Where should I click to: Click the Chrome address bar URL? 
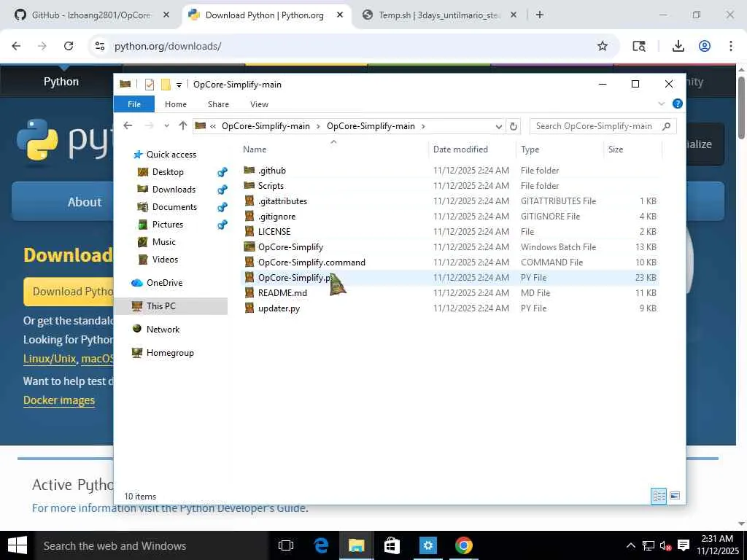tap(168, 46)
